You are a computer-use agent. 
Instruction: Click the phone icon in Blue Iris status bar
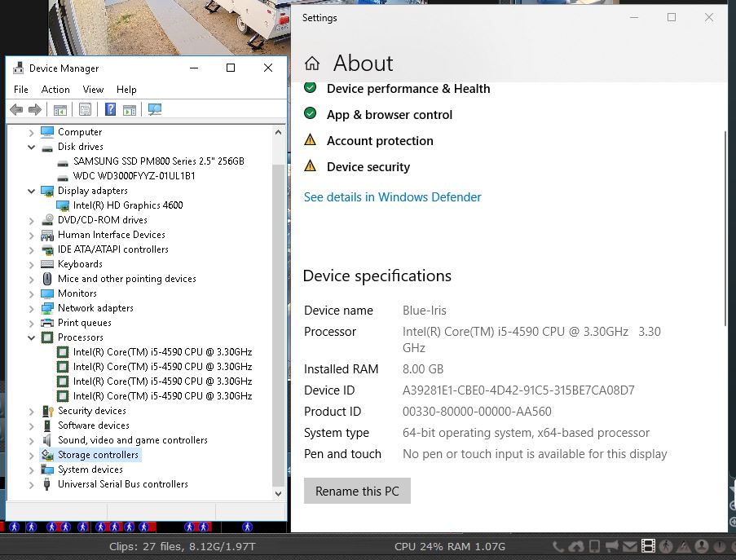(558, 546)
